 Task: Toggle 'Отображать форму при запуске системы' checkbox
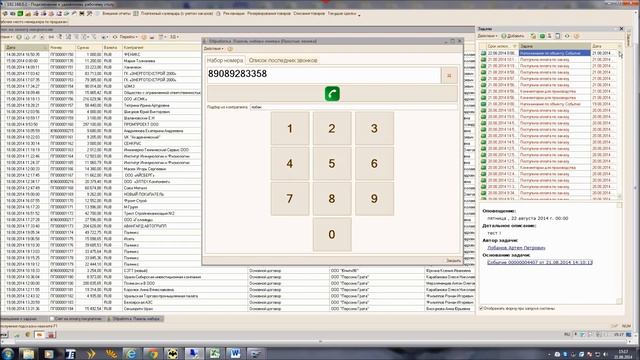tap(481, 308)
